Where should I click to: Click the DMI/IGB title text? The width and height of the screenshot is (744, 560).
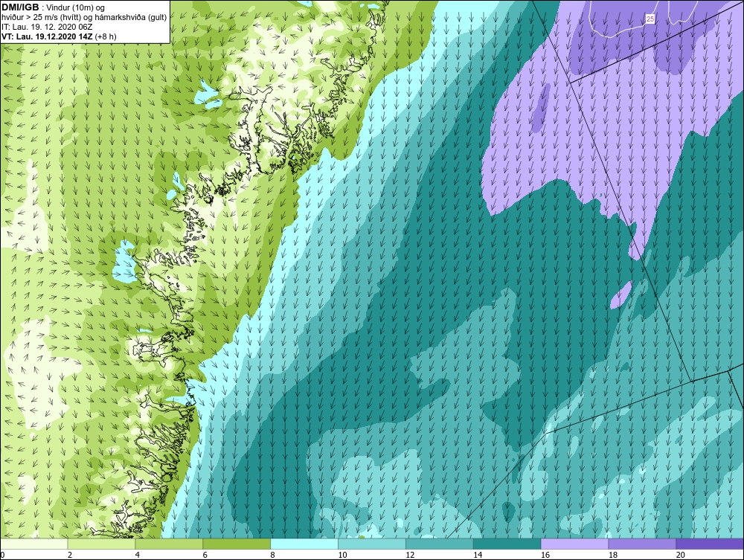click(20, 7)
